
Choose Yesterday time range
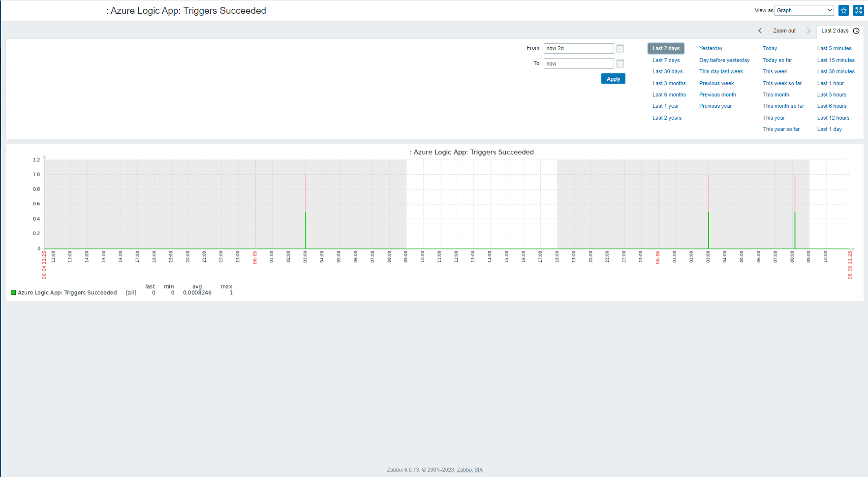click(711, 48)
